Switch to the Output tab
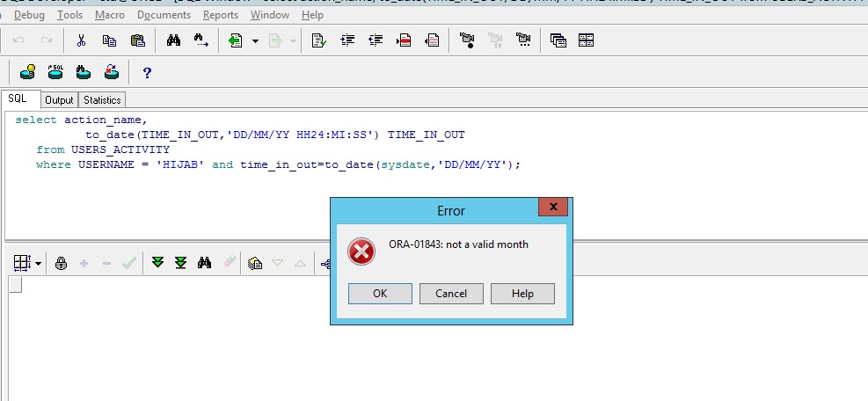The height and width of the screenshot is (401, 868). click(x=59, y=100)
